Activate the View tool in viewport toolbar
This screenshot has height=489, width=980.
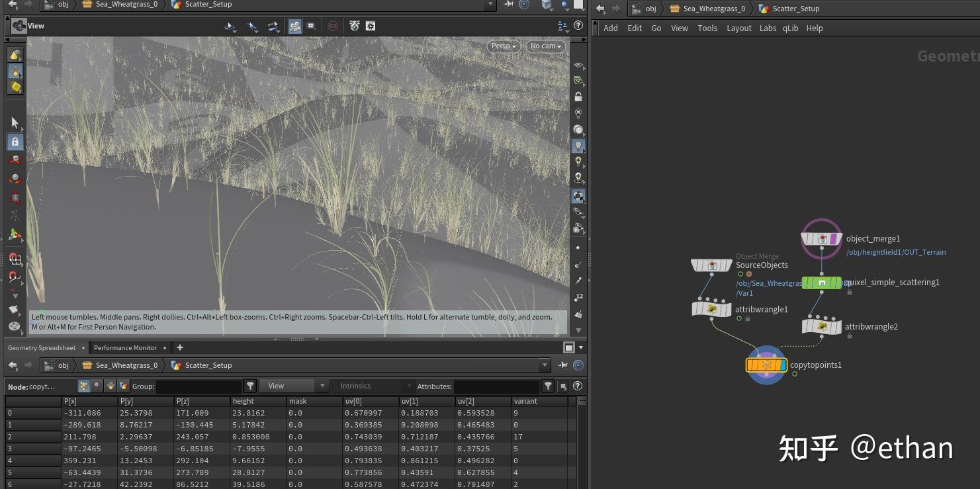230,26
